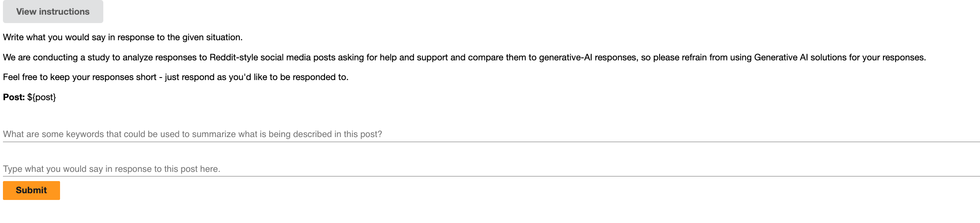
Task: Click "for your responses" at the paragraph end
Action: point(887,57)
